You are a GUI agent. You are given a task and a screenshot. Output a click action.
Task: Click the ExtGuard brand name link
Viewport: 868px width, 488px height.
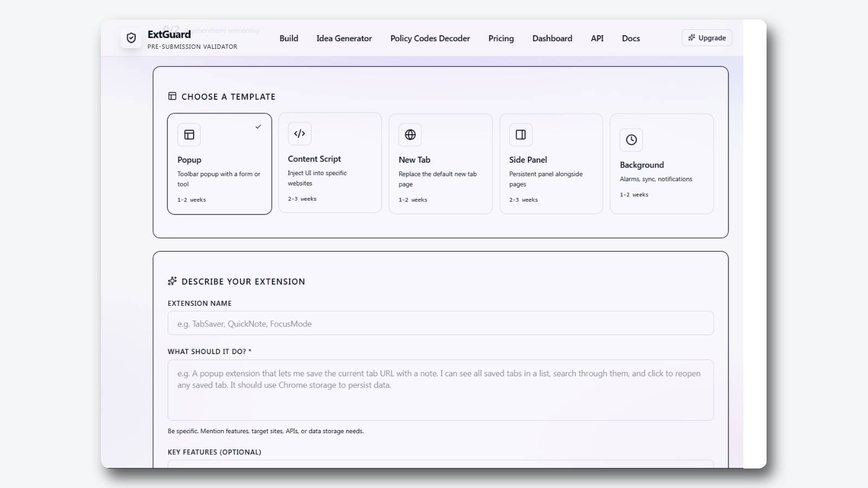(169, 34)
